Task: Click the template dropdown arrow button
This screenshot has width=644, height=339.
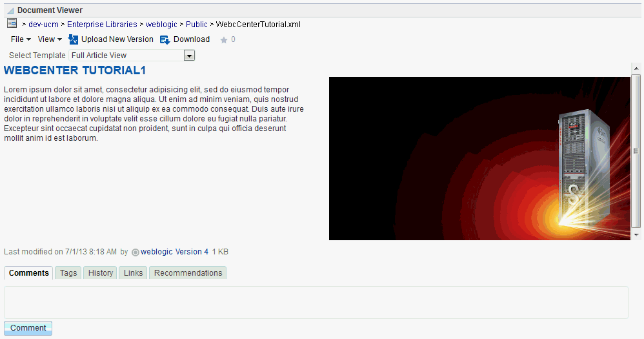Action: pyautogui.click(x=189, y=56)
